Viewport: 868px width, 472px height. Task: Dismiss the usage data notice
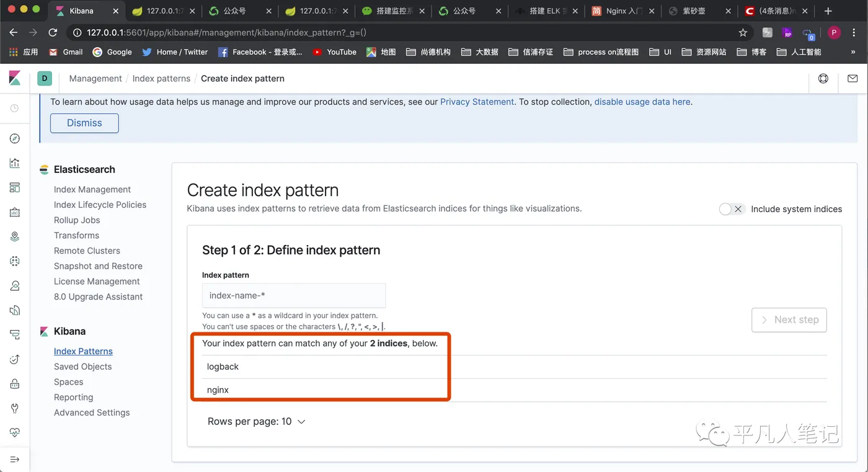(84, 123)
